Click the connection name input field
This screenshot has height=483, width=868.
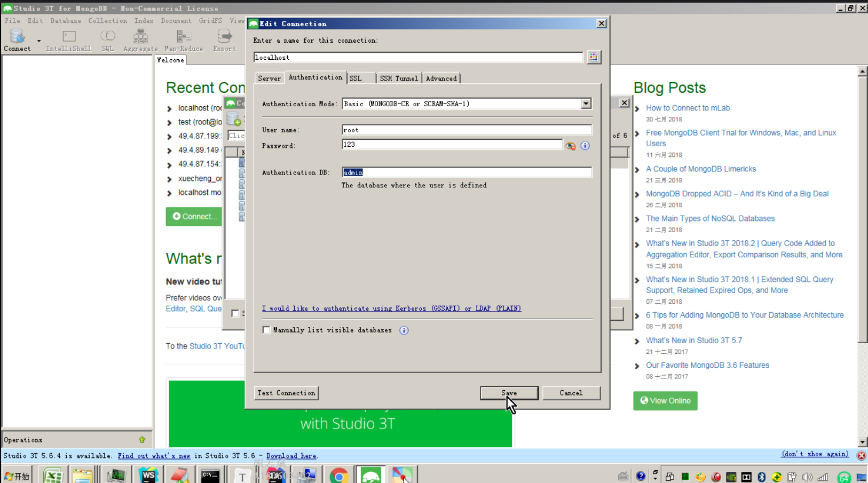point(418,57)
